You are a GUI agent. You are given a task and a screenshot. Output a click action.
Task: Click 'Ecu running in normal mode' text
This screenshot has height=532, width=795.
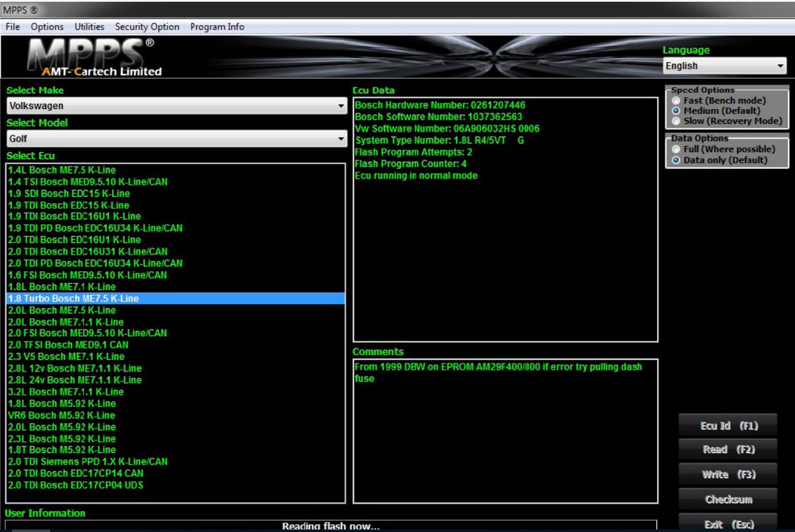pos(416,176)
